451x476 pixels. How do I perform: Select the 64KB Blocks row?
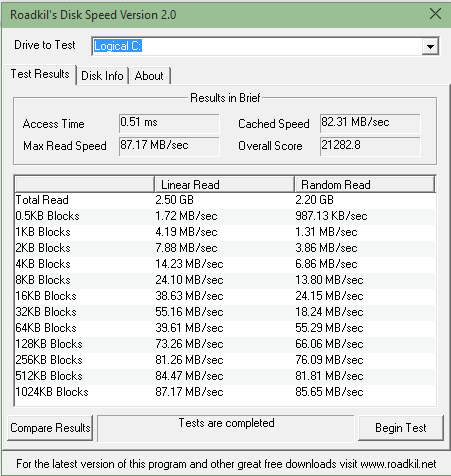pos(225,328)
